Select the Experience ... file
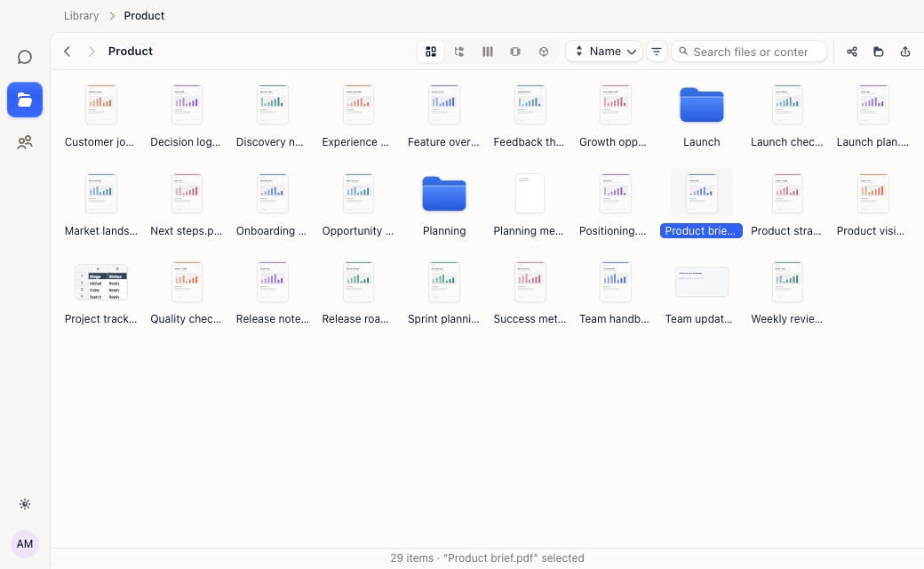Image resolution: width=924 pixels, height=569 pixels. [x=358, y=116]
